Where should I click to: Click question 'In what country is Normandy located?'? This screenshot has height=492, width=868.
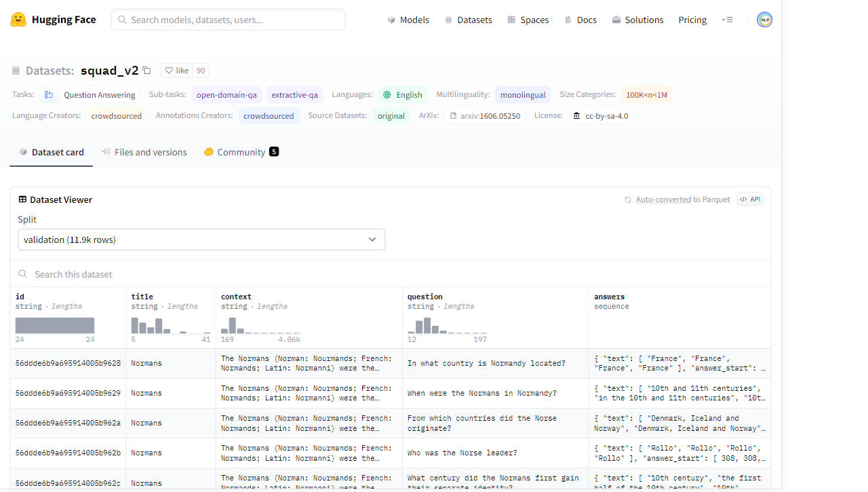pos(486,364)
